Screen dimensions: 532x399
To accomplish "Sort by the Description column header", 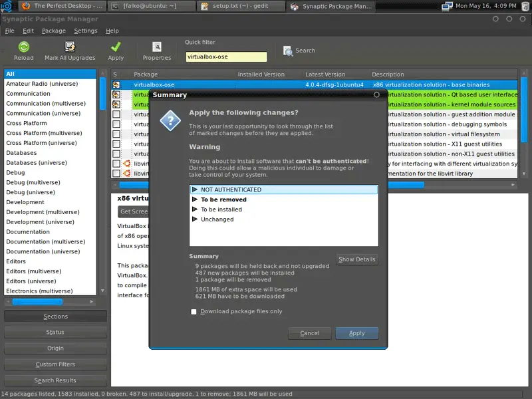I will [x=444, y=74].
